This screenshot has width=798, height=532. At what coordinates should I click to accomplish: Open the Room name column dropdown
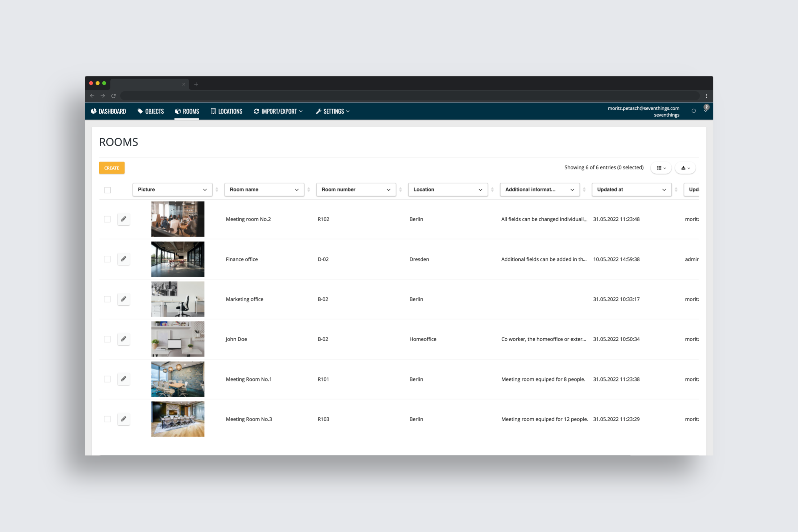(x=264, y=190)
